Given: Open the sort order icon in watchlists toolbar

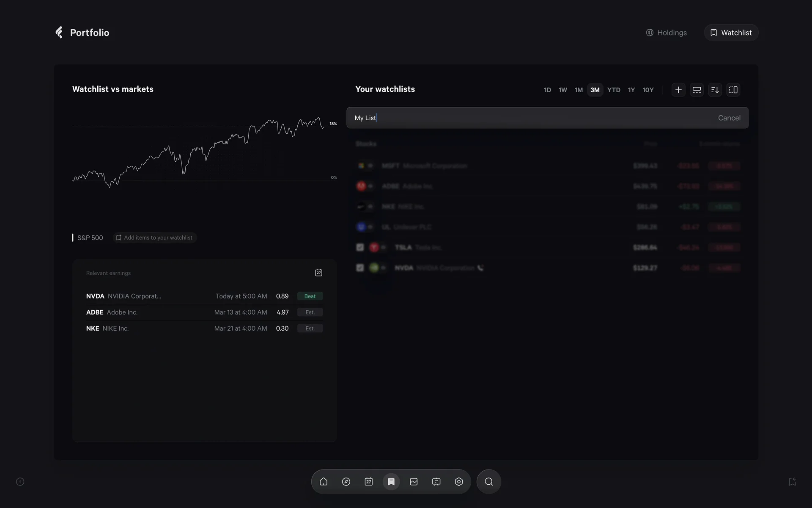Looking at the screenshot, I should [x=715, y=90].
